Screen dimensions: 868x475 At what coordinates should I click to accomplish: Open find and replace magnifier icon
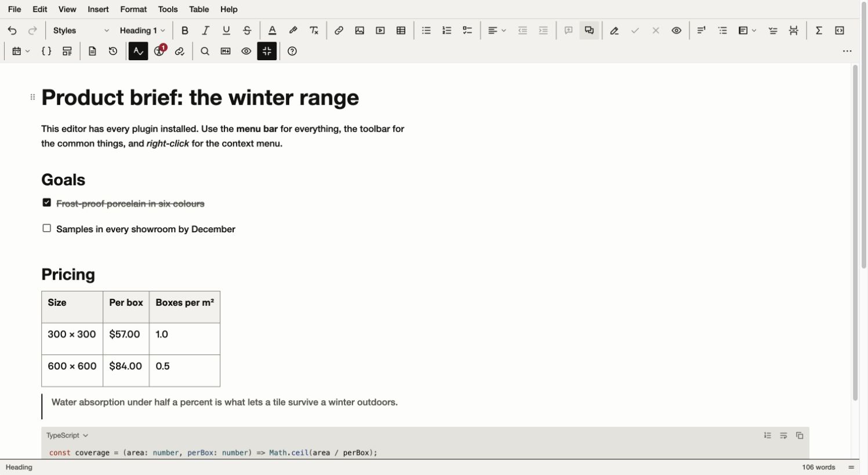tap(205, 52)
